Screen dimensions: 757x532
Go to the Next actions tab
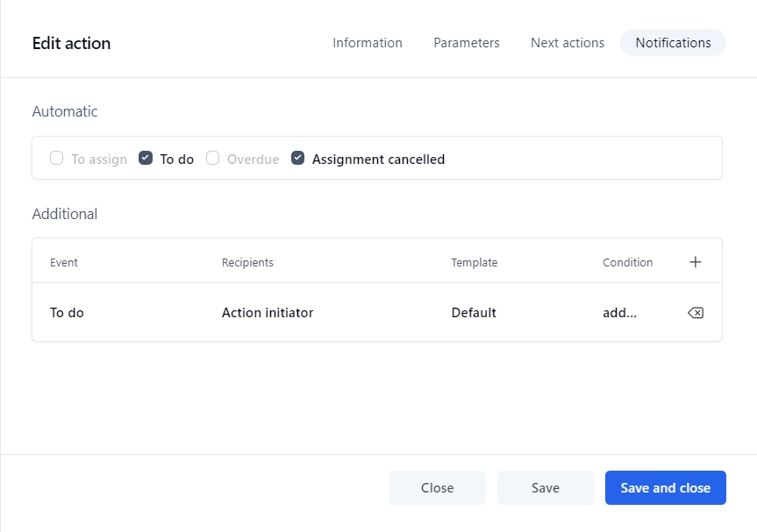coord(567,43)
